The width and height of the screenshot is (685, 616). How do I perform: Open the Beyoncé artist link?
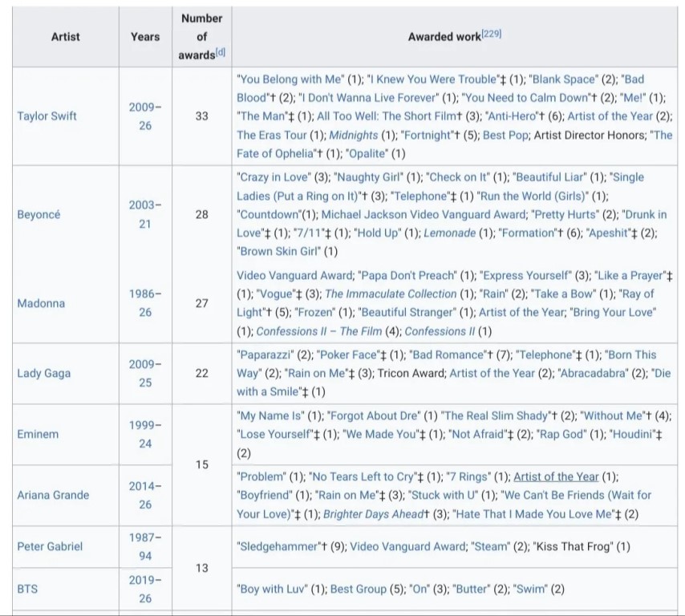(39, 214)
